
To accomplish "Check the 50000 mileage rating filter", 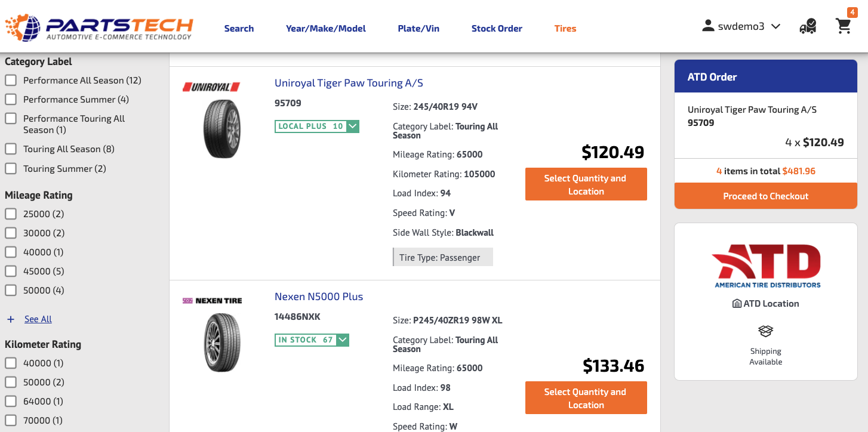I will (x=11, y=291).
